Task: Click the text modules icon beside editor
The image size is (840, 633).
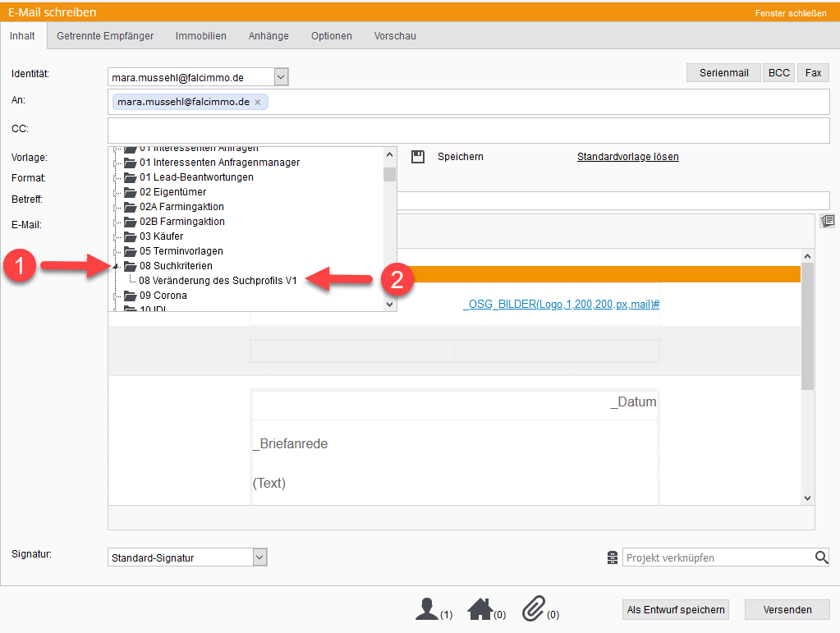Action: (828, 221)
